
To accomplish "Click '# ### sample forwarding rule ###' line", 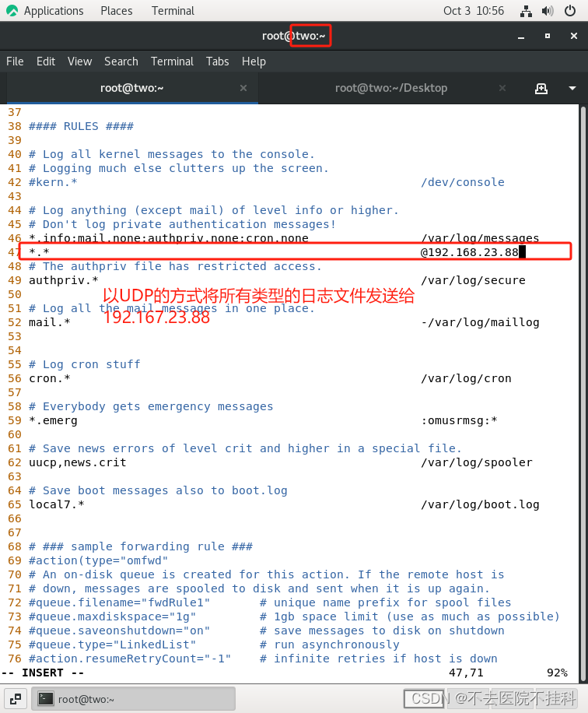I will 141,546.
